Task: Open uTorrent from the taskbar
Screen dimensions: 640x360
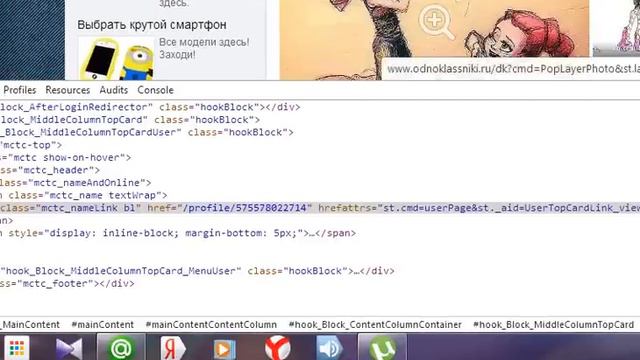Action: (382, 348)
